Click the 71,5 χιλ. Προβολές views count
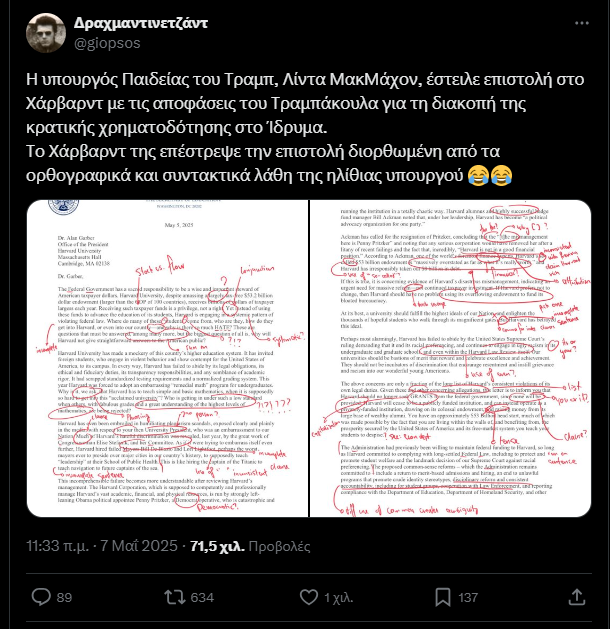The height and width of the screenshot is (629, 610). (250, 546)
